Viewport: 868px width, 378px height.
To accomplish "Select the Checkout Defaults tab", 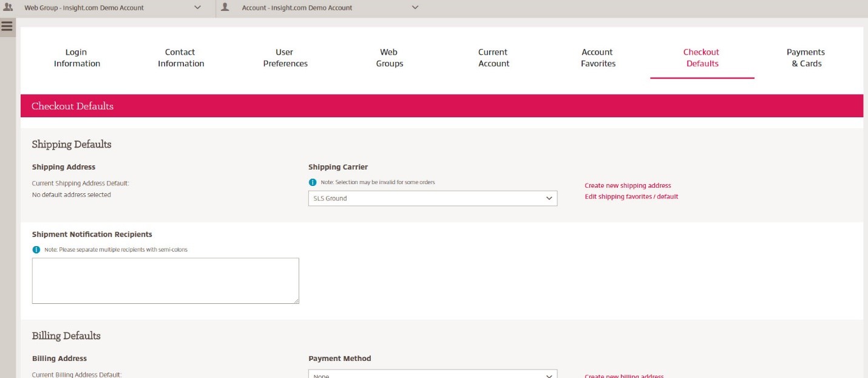I will point(702,58).
